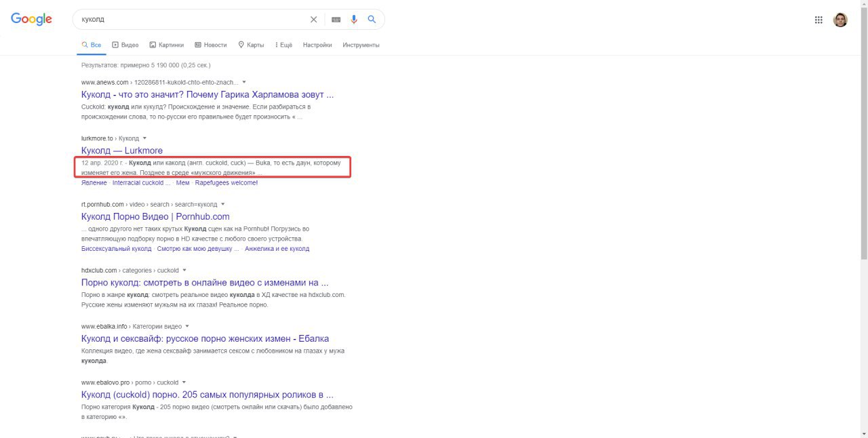Screen dimensions: 868x438
Task: Open the Куколд — Lurkmore result
Action: (x=122, y=151)
